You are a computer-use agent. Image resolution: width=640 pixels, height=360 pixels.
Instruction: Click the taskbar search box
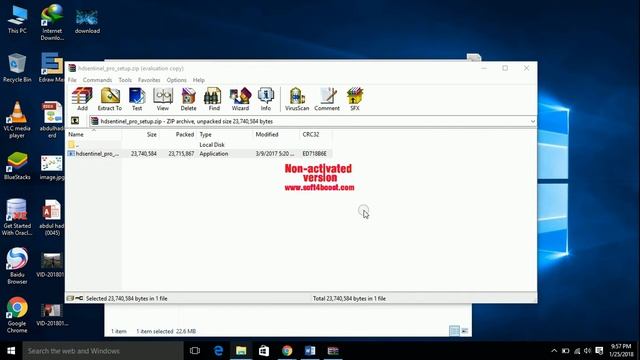point(103,351)
